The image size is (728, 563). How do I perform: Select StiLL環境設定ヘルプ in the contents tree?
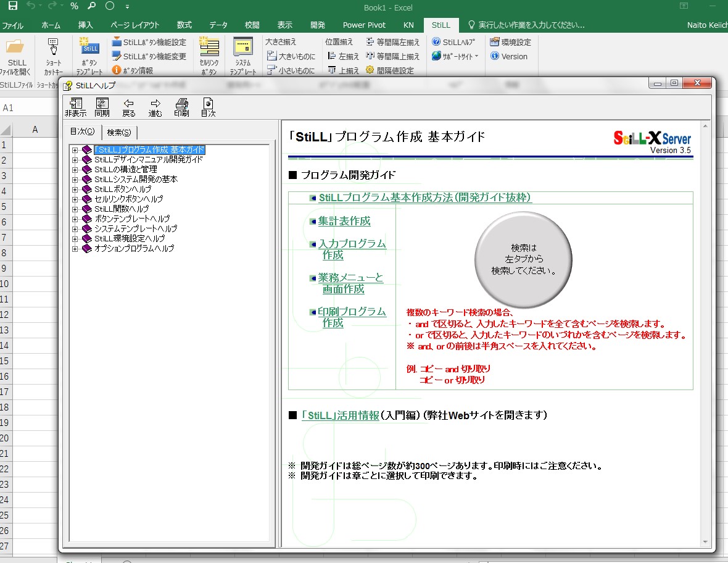click(x=130, y=239)
